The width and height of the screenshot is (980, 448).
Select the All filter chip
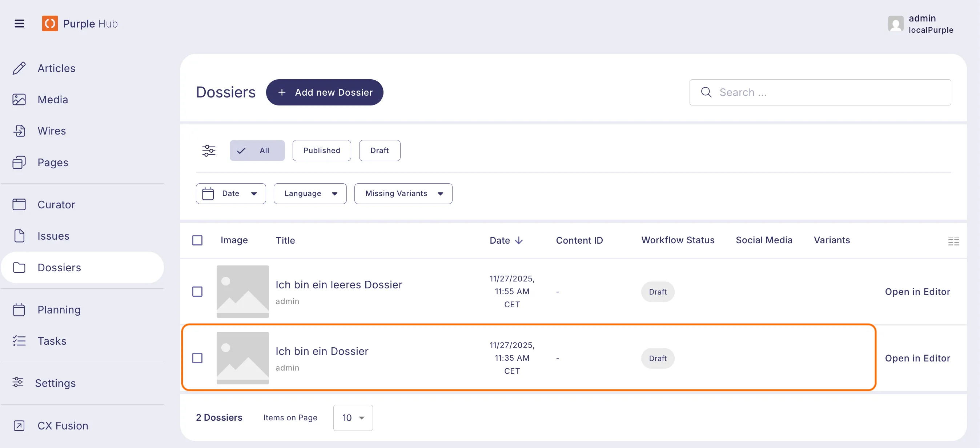pyautogui.click(x=257, y=150)
